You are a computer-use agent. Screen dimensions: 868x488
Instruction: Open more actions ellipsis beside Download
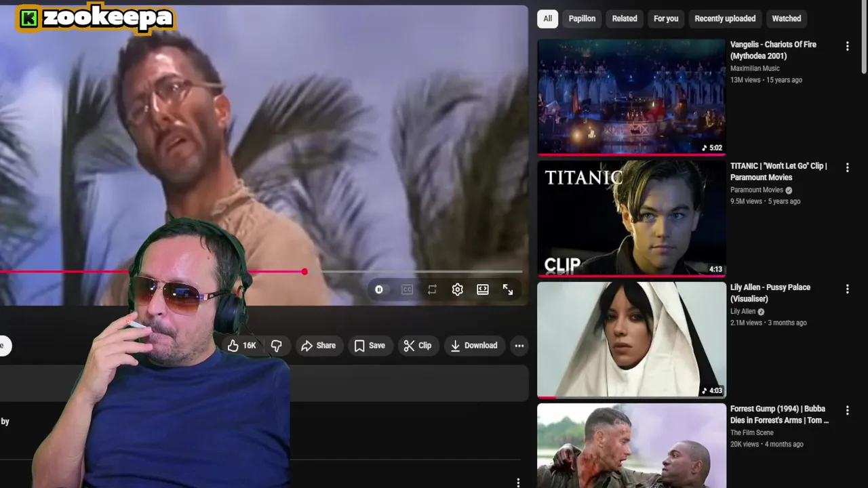519,346
